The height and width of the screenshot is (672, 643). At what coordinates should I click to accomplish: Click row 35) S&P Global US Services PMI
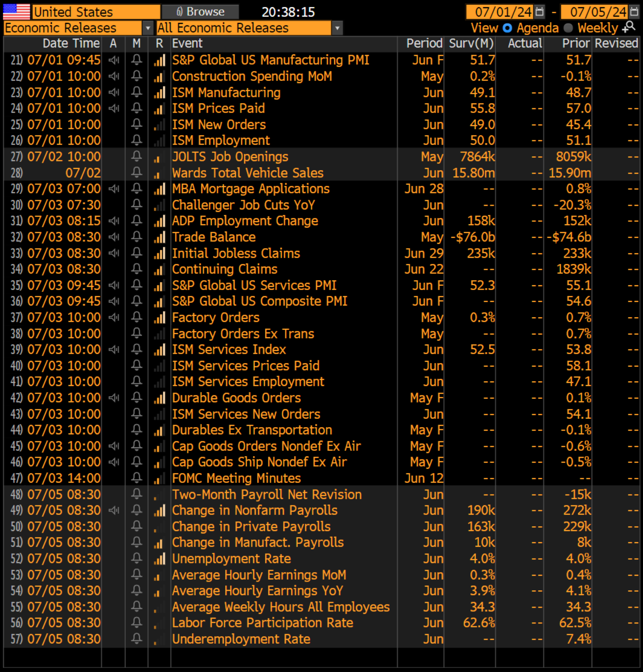click(x=322, y=285)
